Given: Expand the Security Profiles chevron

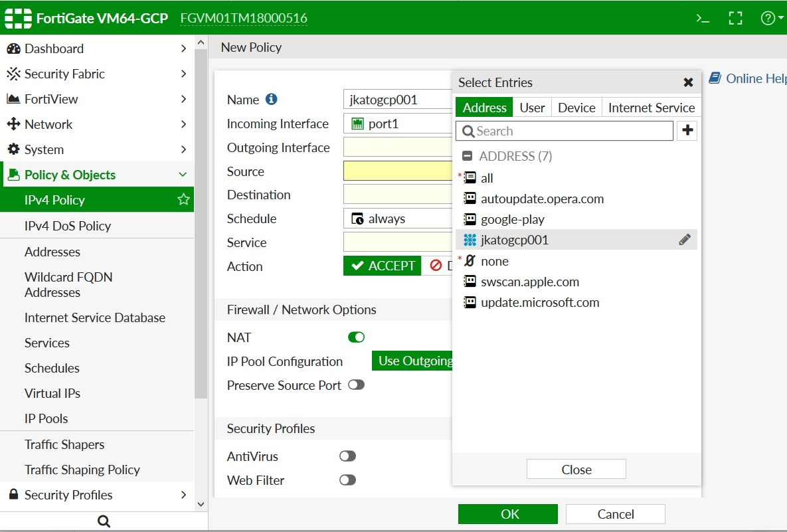Looking at the screenshot, I should click(x=183, y=495).
